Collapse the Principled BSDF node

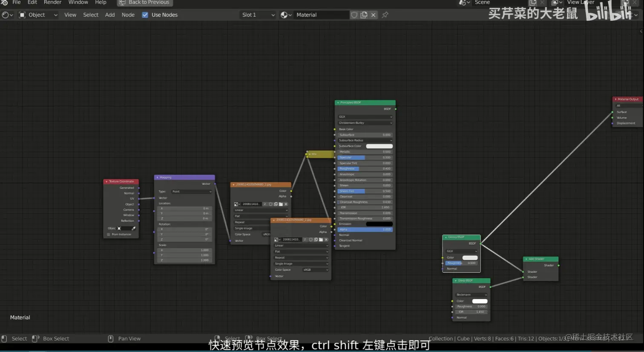[338, 103]
